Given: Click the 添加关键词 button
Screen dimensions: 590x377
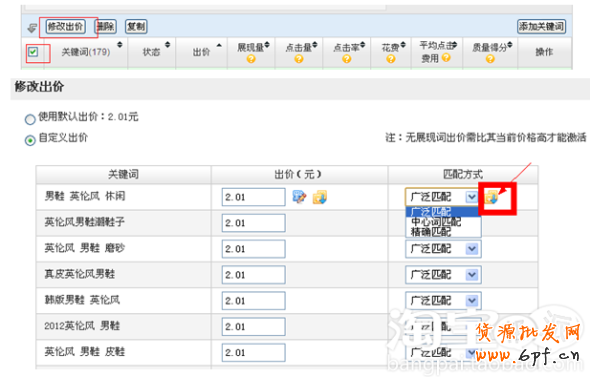Looking at the screenshot, I should [541, 26].
